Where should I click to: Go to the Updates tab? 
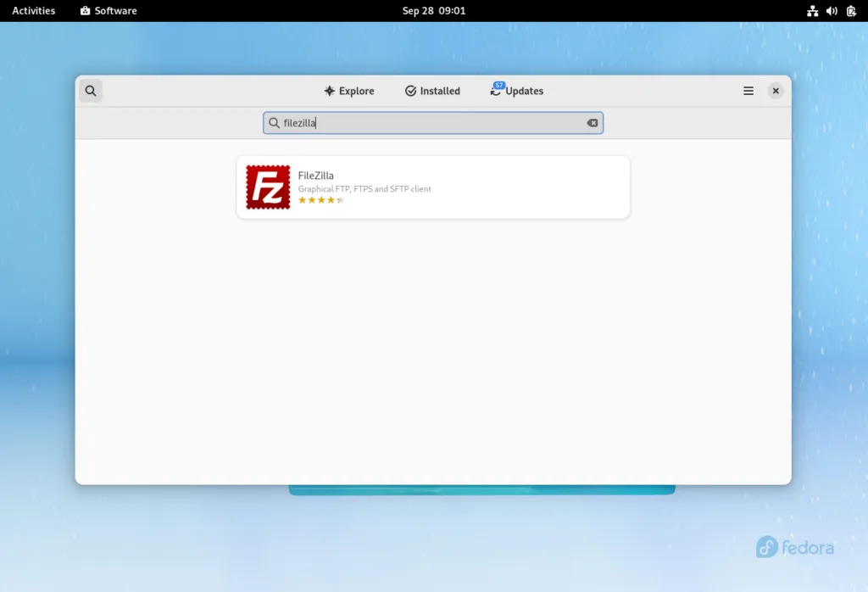tap(516, 91)
